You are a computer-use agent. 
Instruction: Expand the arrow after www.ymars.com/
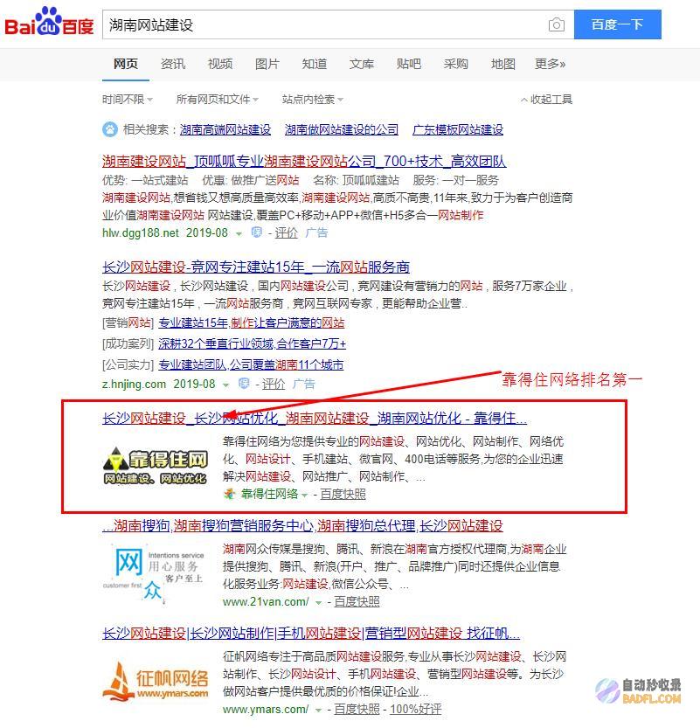pos(318,711)
